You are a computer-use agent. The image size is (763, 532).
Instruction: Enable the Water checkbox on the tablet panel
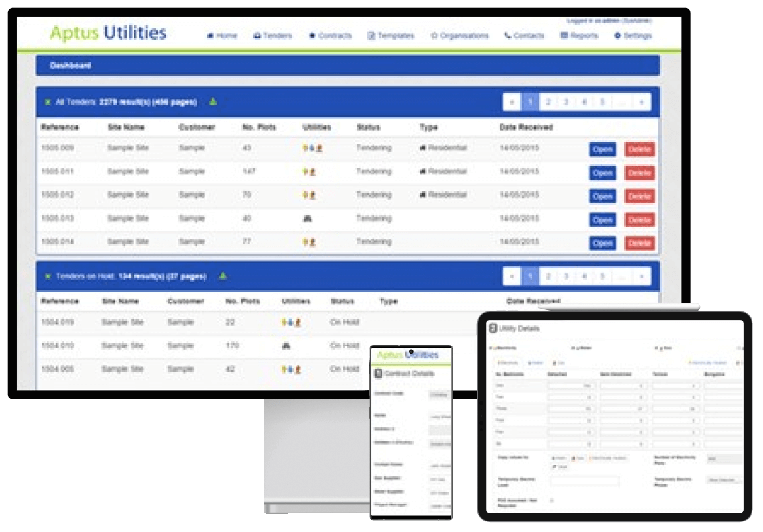(574, 347)
